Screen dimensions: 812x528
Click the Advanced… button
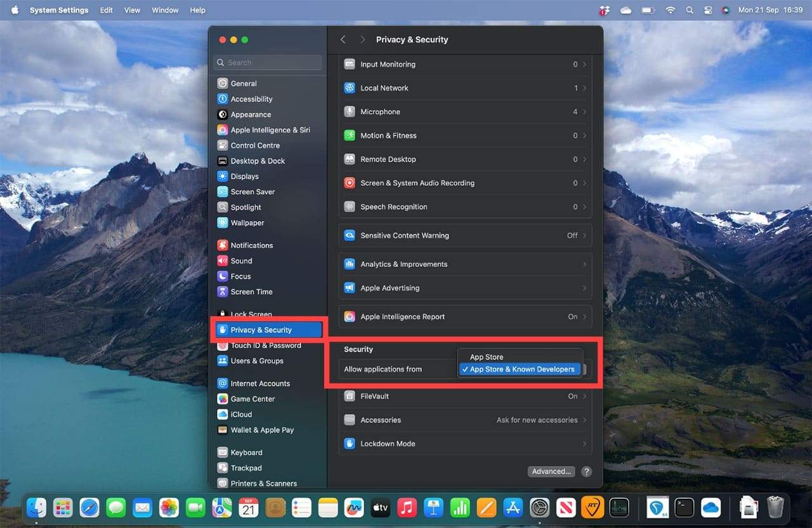click(552, 472)
